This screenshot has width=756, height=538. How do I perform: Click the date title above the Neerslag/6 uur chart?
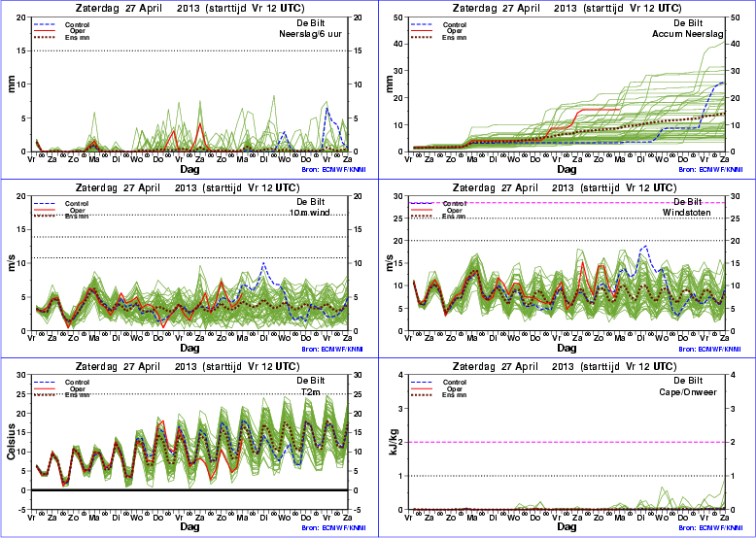coord(189,8)
